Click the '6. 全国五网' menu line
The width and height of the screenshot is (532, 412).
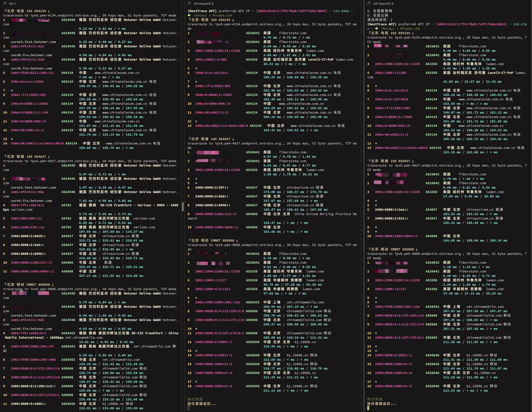pos(378,16)
